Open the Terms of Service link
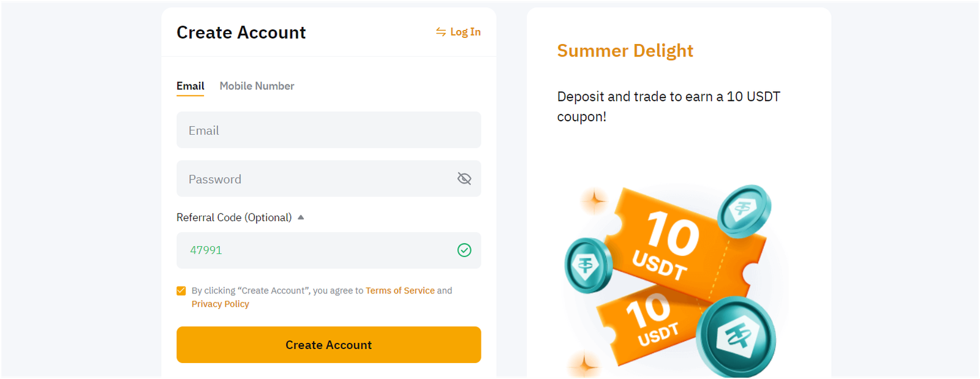Screen dimensions: 980x379 coord(401,290)
